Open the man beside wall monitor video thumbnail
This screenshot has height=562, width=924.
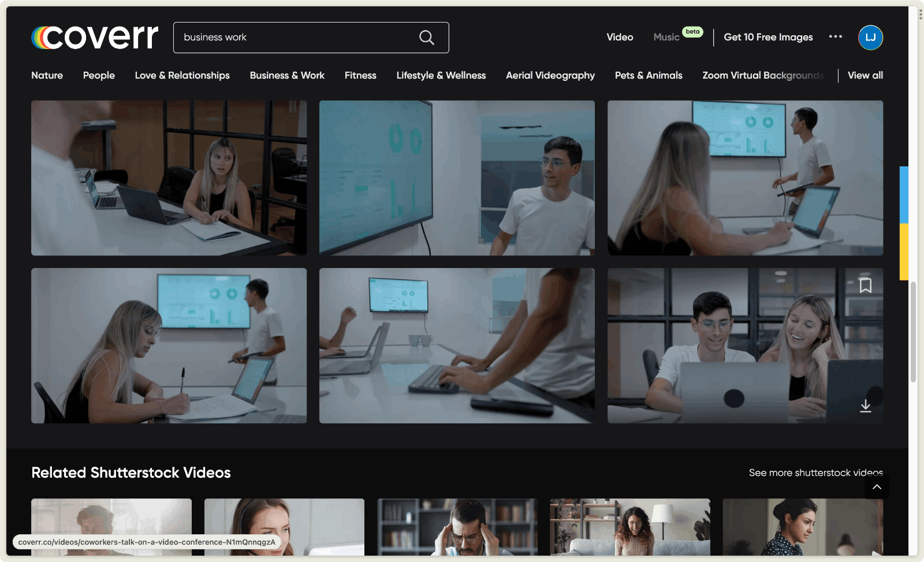[457, 178]
